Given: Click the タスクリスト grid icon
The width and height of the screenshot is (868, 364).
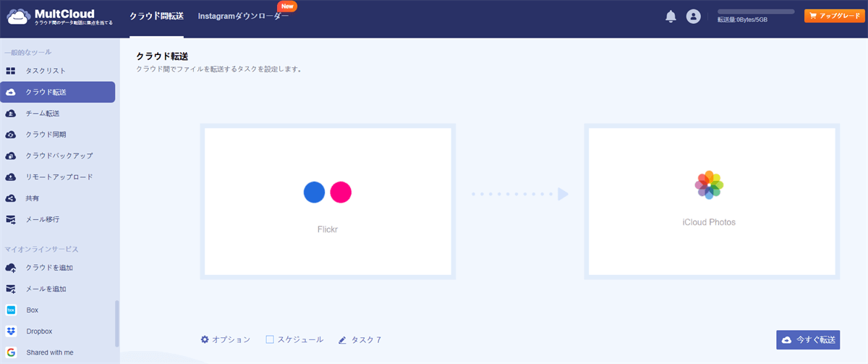Looking at the screenshot, I should click(x=11, y=71).
